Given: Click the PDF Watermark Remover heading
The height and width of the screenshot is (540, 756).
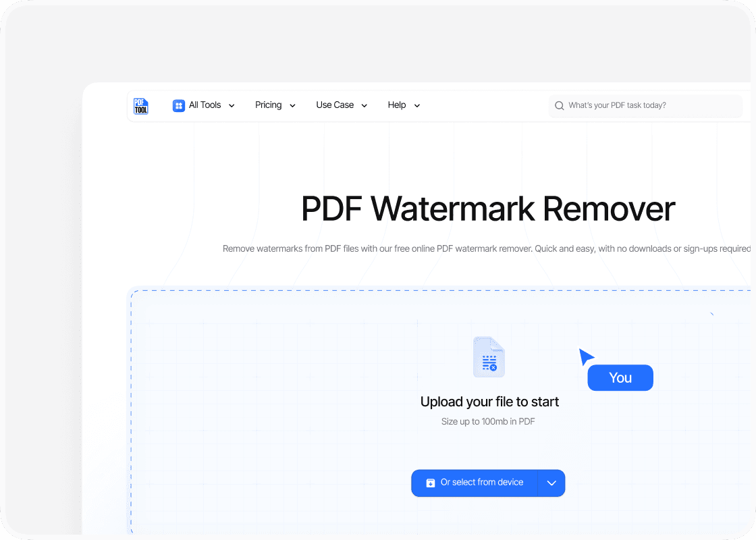Looking at the screenshot, I should (487, 209).
